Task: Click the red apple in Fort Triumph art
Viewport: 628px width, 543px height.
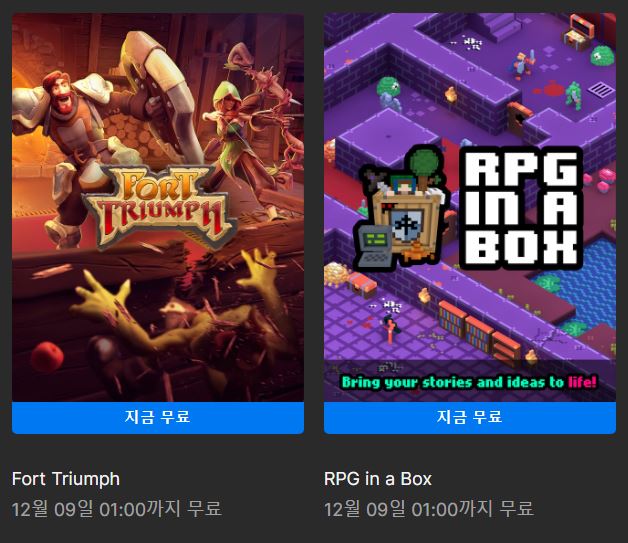Action: [x=47, y=357]
